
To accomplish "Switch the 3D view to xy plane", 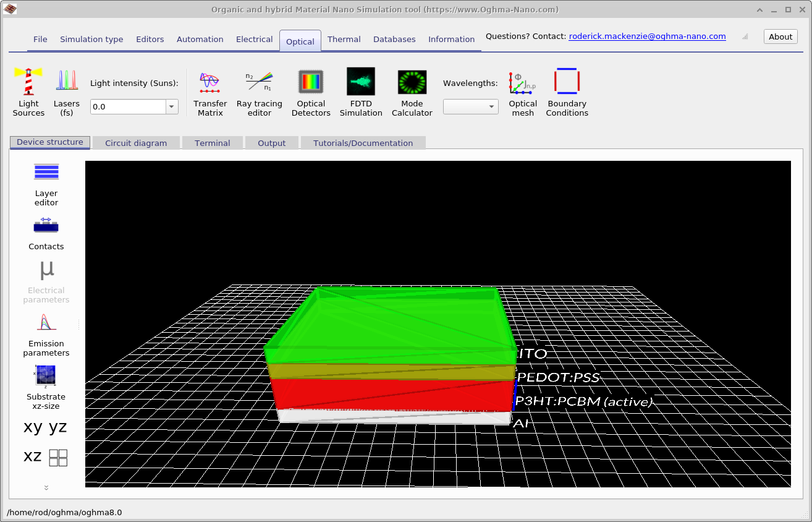I will [33, 427].
